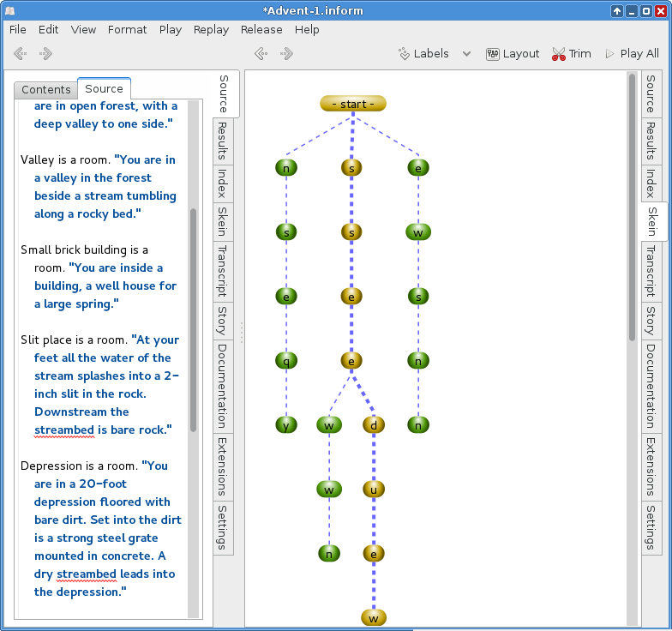Open Story tab in left pane
The image size is (672, 631).
223,321
